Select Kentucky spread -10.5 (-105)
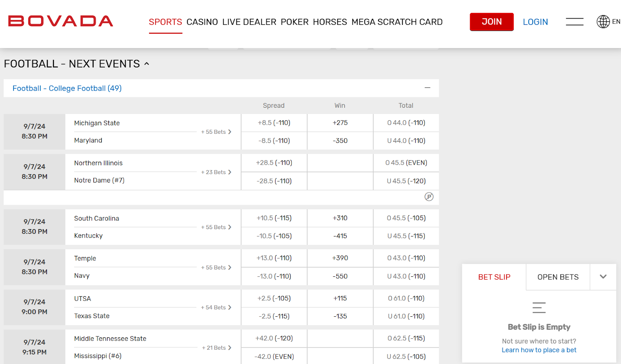The width and height of the screenshot is (621, 364). pos(274,236)
